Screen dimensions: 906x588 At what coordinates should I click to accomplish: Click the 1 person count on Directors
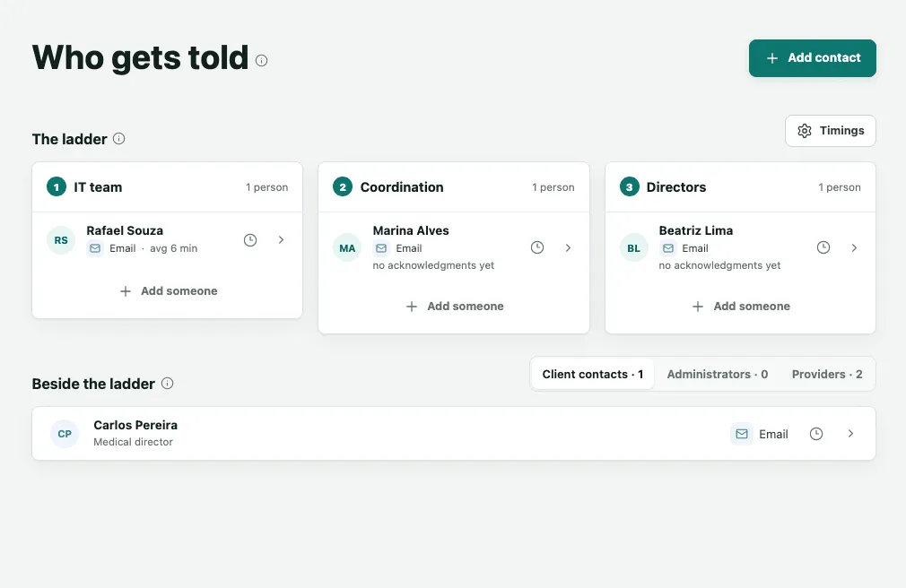(840, 187)
